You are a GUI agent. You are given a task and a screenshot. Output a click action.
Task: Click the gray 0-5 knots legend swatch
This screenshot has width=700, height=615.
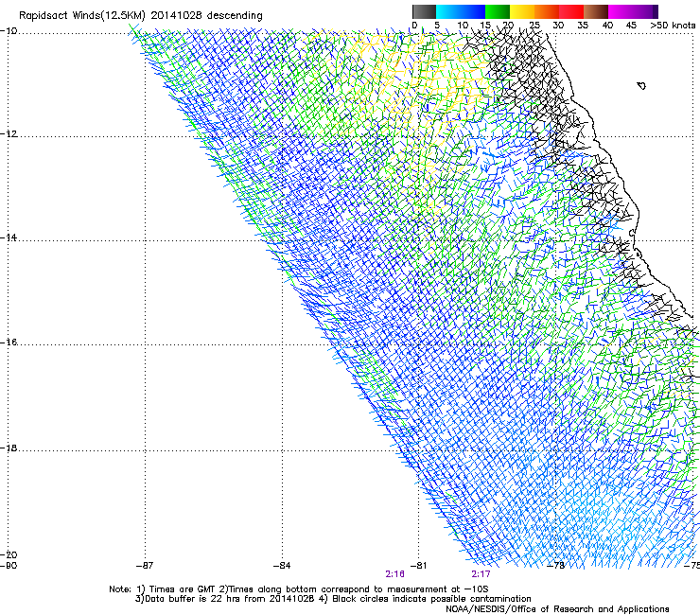(x=424, y=11)
